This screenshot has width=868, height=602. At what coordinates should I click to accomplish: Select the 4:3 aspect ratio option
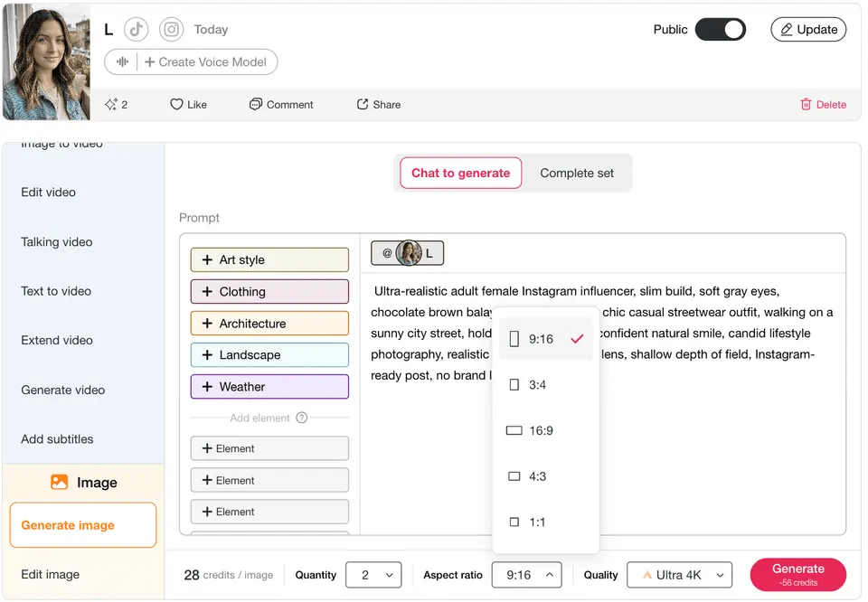(x=546, y=476)
